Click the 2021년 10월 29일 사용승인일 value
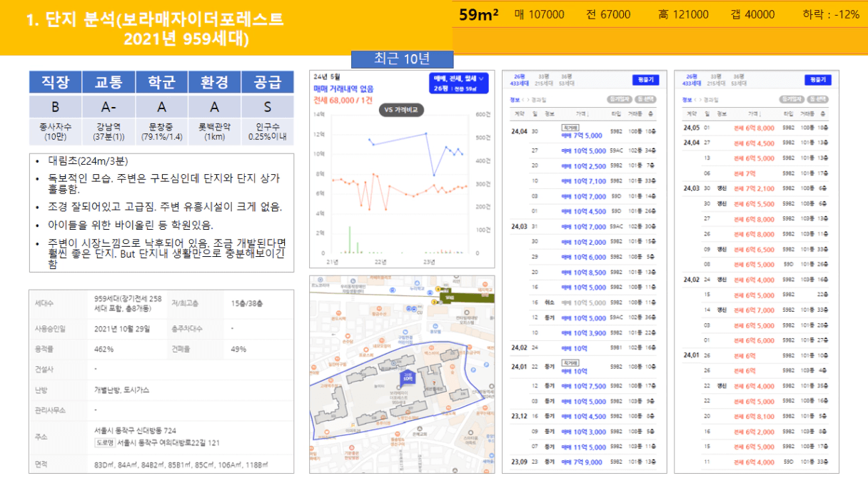This screenshot has width=868, height=488. [x=122, y=329]
